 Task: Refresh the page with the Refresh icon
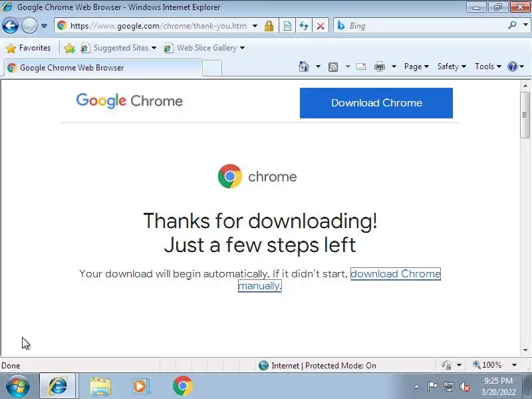304,26
